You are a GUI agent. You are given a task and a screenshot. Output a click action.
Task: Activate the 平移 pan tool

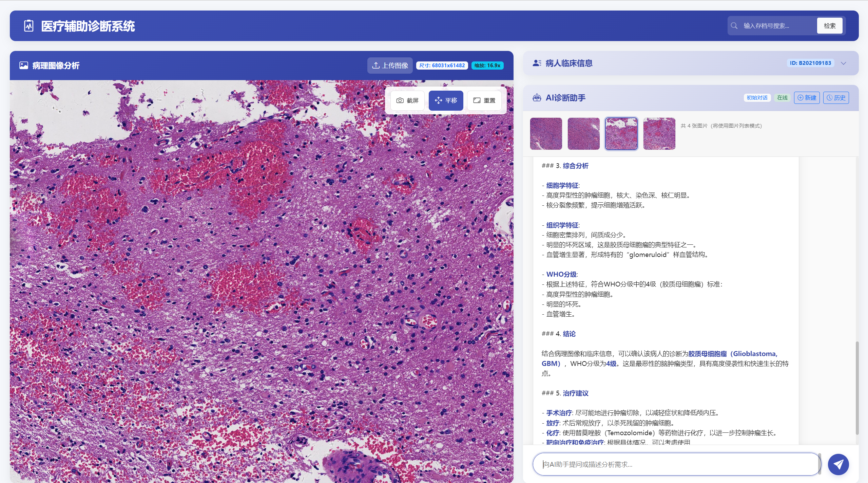point(446,100)
